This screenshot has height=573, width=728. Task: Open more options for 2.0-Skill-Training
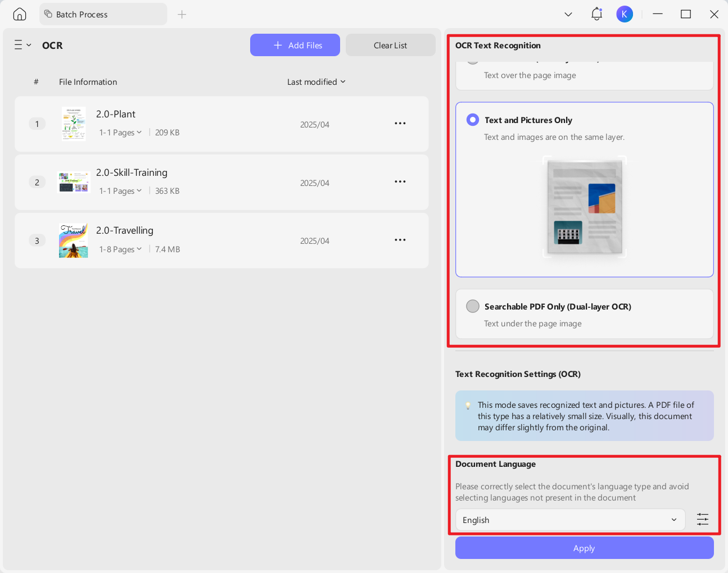pyautogui.click(x=400, y=182)
